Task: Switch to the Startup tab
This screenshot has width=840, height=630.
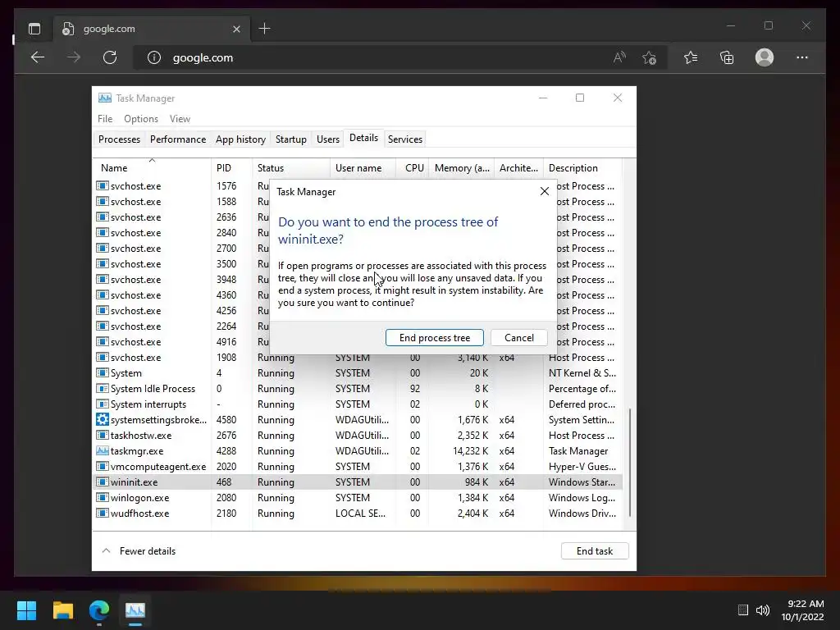Action: [291, 139]
